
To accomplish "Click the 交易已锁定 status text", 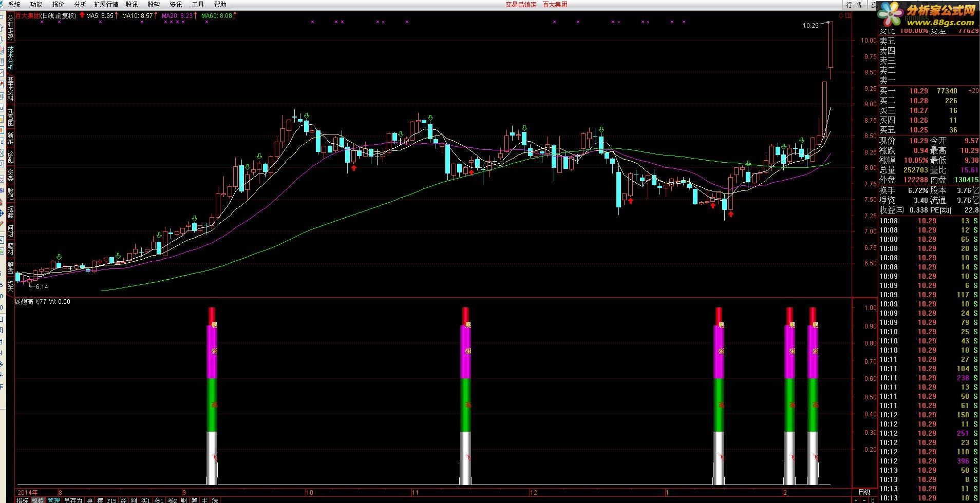I will [521, 4].
